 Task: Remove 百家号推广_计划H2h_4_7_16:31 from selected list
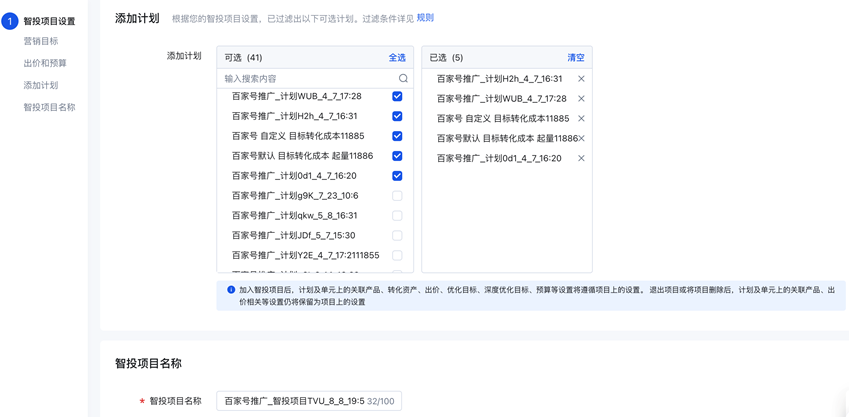click(581, 79)
